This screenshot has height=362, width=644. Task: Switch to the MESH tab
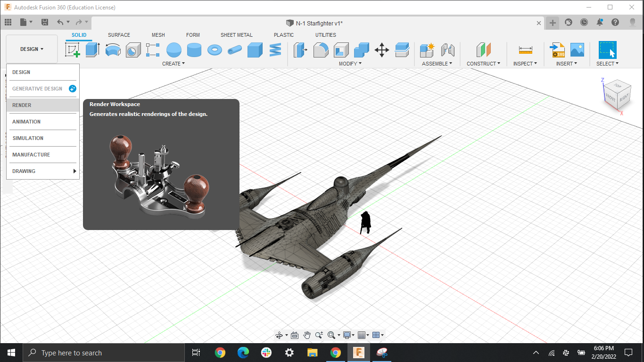click(158, 35)
